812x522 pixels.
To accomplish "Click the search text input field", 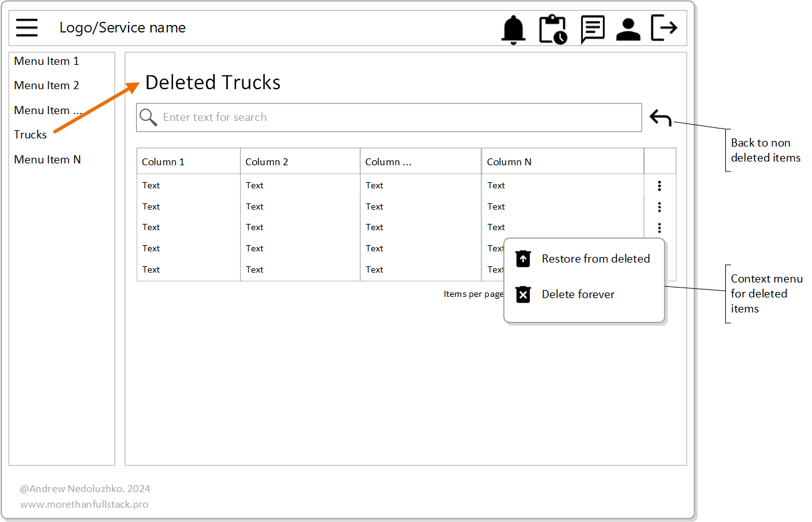I will pyautogui.click(x=399, y=117).
